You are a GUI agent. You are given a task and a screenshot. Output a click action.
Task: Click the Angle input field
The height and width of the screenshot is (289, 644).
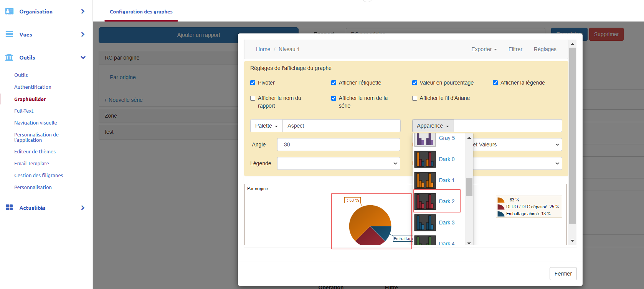(338, 144)
